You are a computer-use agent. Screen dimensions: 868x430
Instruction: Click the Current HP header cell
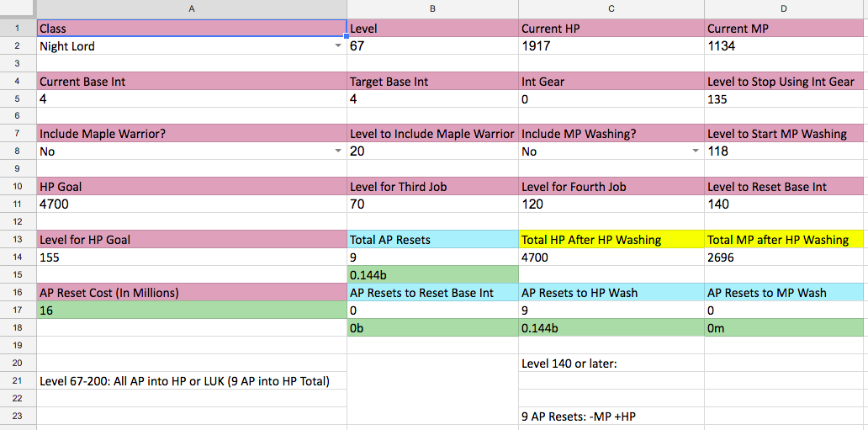point(611,28)
